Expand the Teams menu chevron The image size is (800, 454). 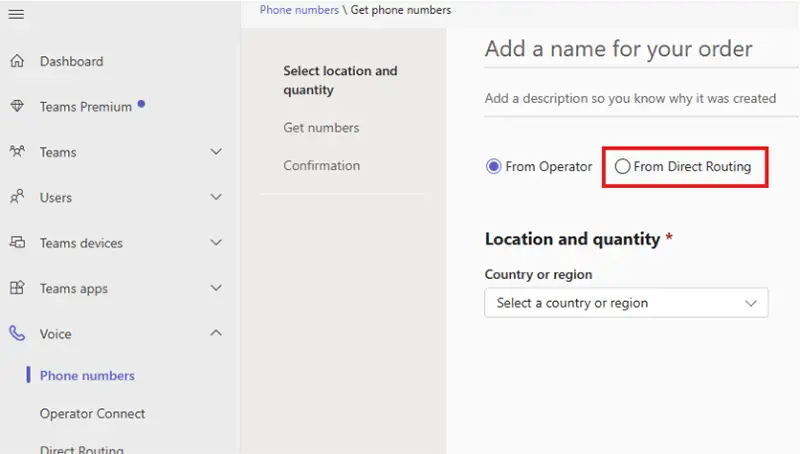pos(216,152)
